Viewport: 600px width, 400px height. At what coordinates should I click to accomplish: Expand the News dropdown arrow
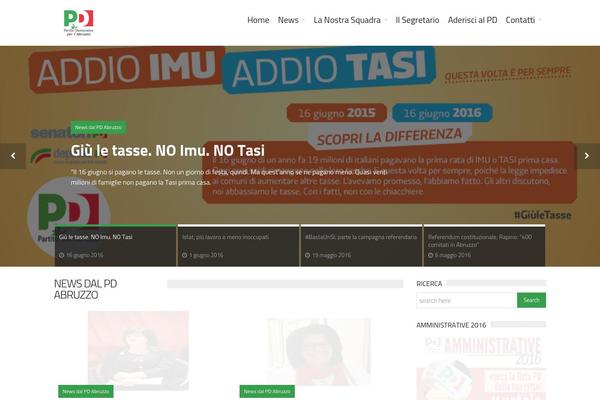pos(303,20)
